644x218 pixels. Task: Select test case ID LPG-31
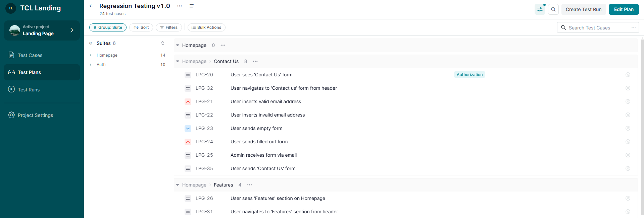(204, 212)
